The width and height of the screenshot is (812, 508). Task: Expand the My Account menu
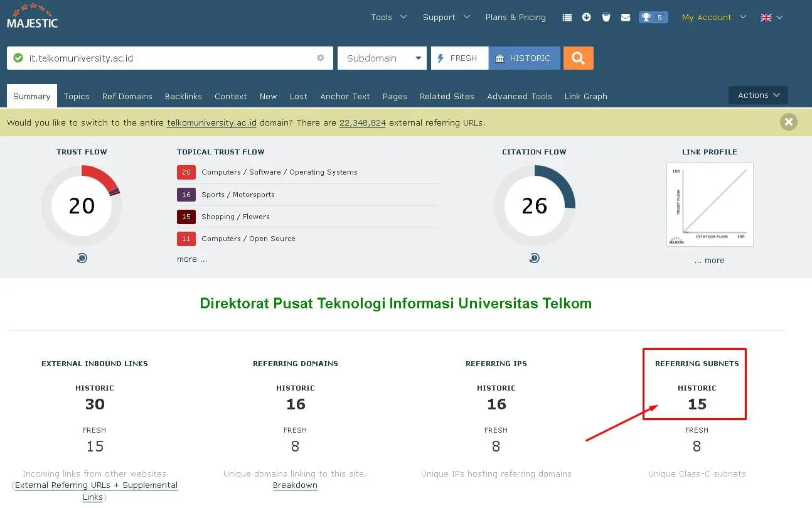pyautogui.click(x=714, y=18)
